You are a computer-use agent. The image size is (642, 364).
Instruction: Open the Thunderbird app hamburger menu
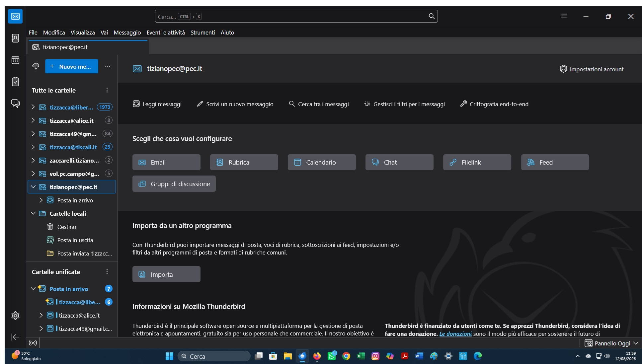(x=564, y=16)
